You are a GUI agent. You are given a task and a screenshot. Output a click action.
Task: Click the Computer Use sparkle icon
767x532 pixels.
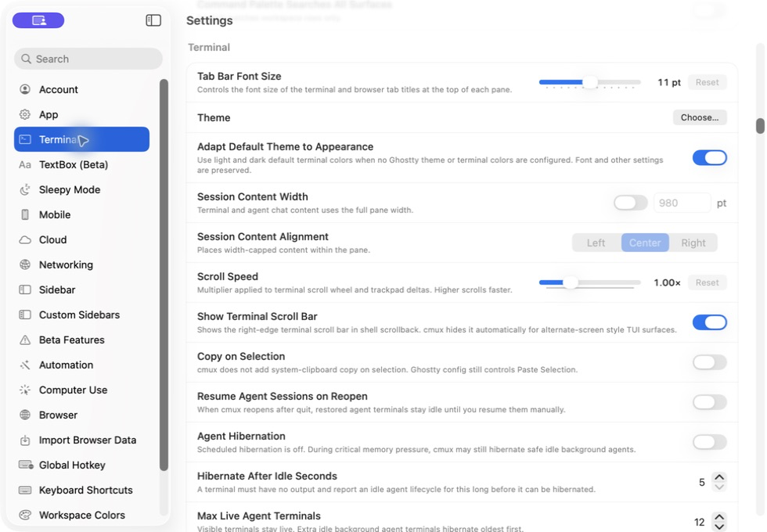25,390
